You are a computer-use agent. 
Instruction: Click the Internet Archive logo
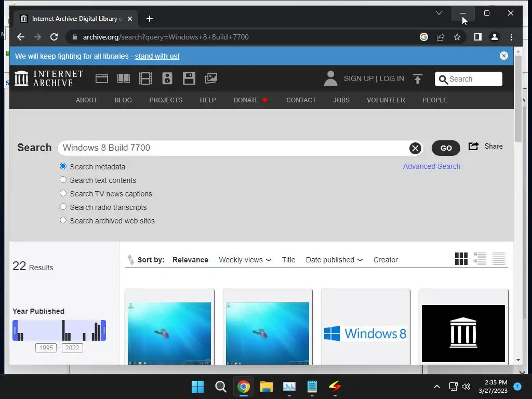(x=49, y=78)
